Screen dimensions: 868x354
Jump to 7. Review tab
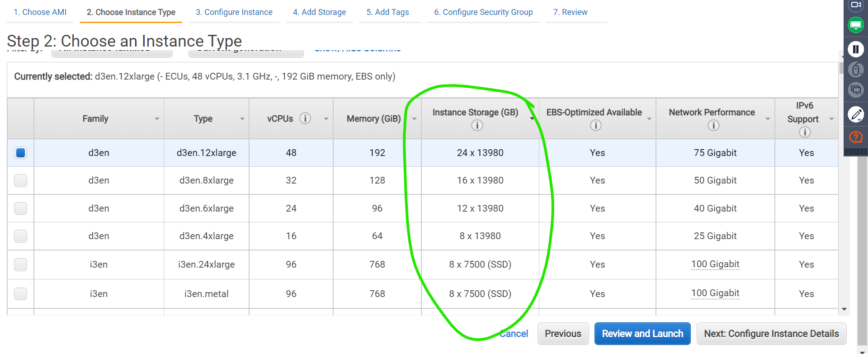coord(570,12)
